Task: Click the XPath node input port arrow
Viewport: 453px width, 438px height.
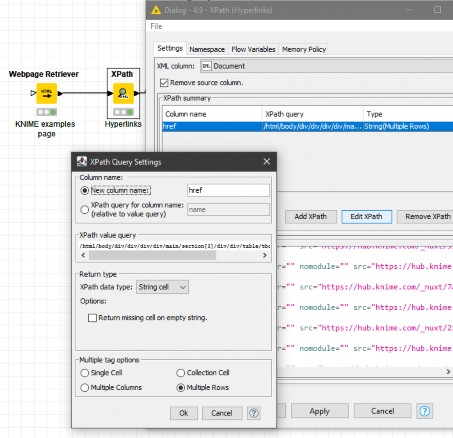Action: pos(110,93)
